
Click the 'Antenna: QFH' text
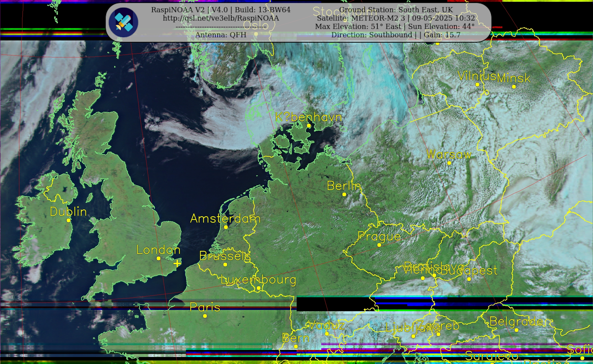click(221, 35)
